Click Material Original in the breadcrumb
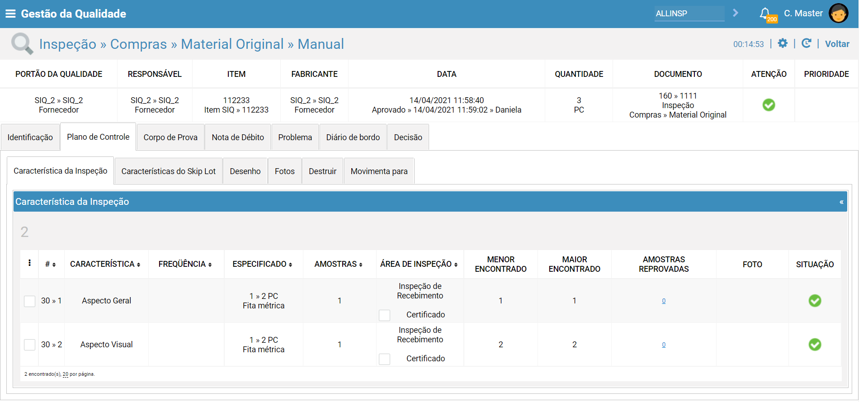The image size is (868, 402). 232,44
